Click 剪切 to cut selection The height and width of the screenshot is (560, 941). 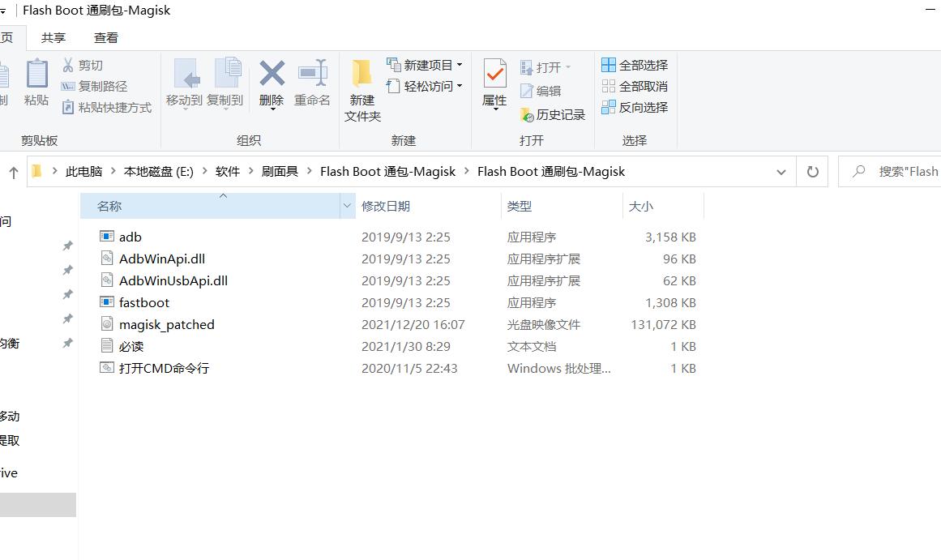89,64
